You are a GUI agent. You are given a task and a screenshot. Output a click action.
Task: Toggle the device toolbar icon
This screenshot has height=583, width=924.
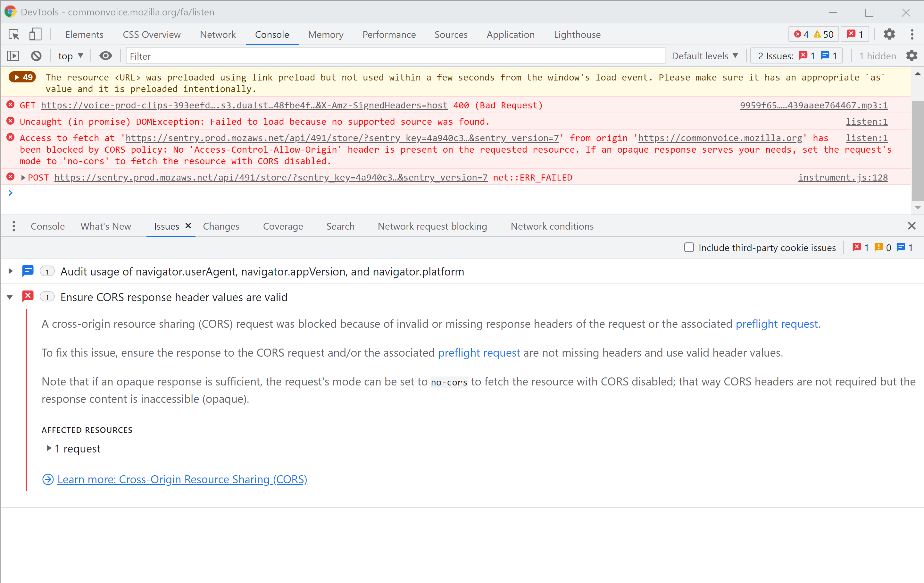pyautogui.click(x=35, y=35)
